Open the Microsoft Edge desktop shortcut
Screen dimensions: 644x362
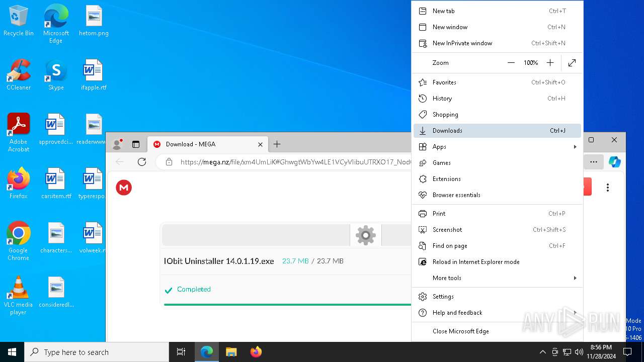[56, 24]
